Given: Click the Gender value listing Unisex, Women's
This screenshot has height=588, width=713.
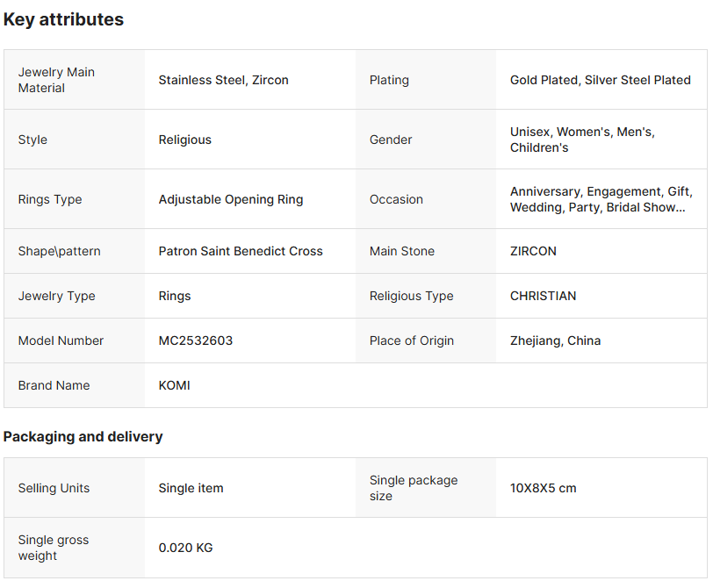Looking at the screenshot, I should [x=582, y=140].
